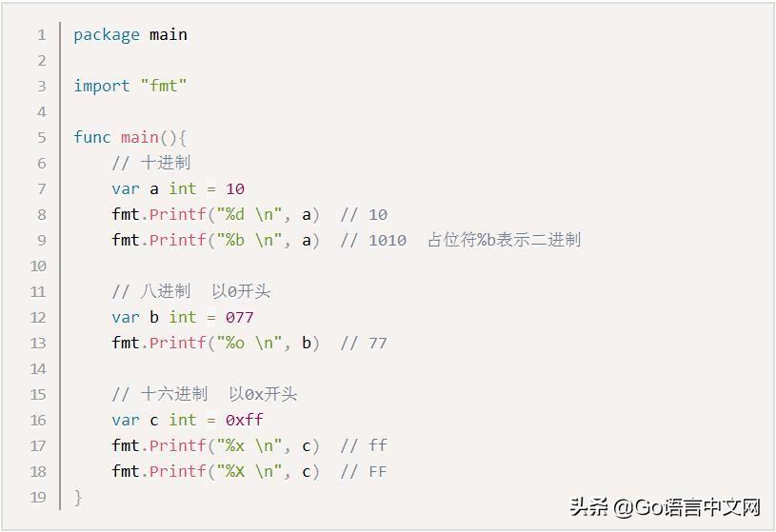Click the octal literal 077
Viewport: 776px width, 532px height.
click(x=240, y=318)
